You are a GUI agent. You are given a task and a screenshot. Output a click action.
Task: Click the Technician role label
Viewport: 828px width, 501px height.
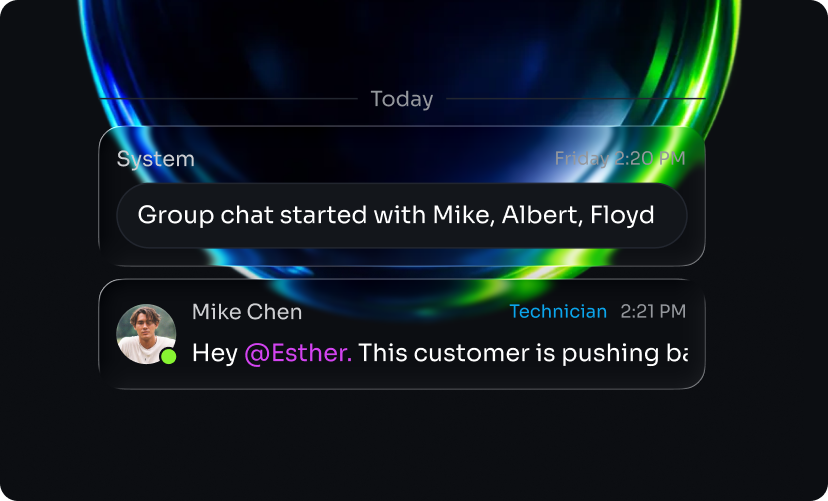[558, 311]
